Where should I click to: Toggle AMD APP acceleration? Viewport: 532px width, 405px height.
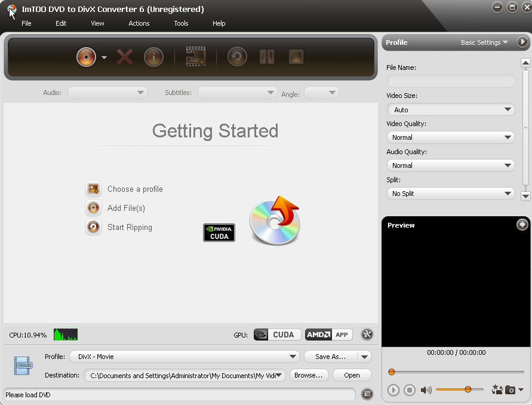coord(328,335)
